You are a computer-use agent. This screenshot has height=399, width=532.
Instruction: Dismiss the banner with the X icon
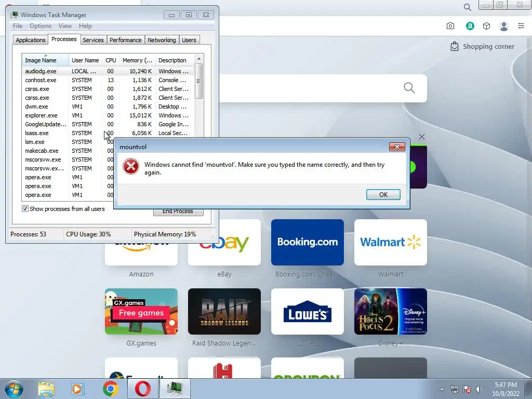421,137
